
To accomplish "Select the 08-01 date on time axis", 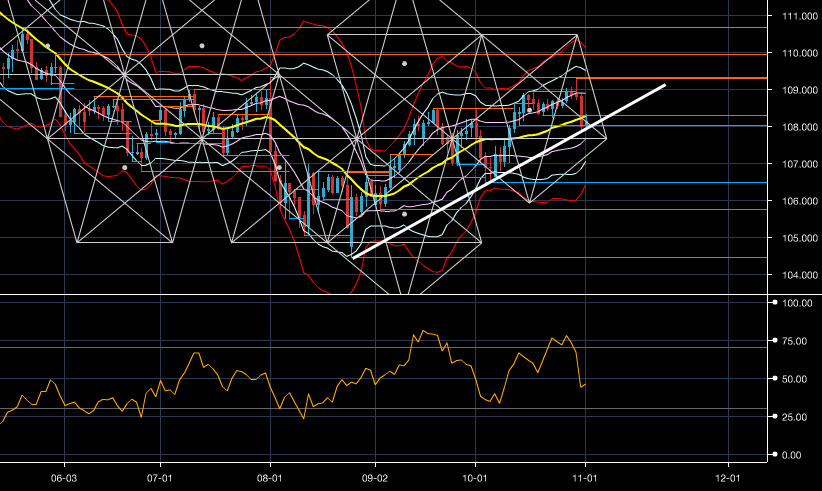I will (x=271, y=478).
